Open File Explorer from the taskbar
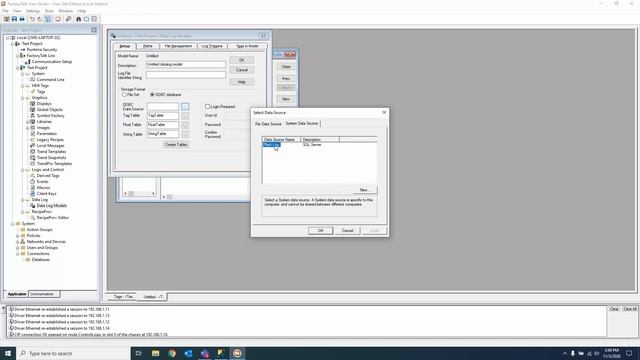The image size is (640, 360). pyautogui.click(x=156, y=353)
